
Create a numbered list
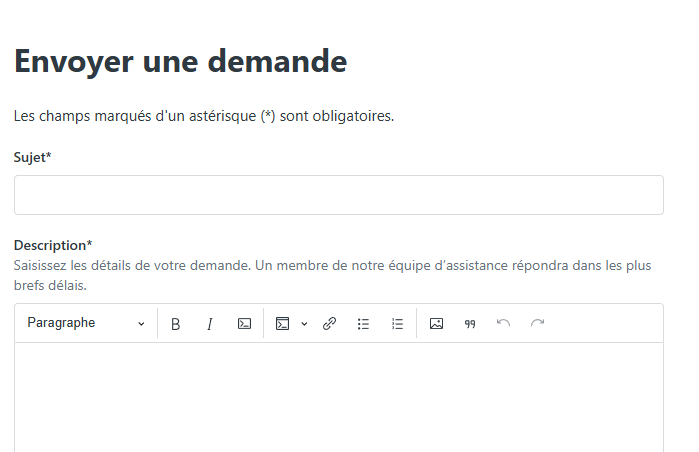coord(397,324)
